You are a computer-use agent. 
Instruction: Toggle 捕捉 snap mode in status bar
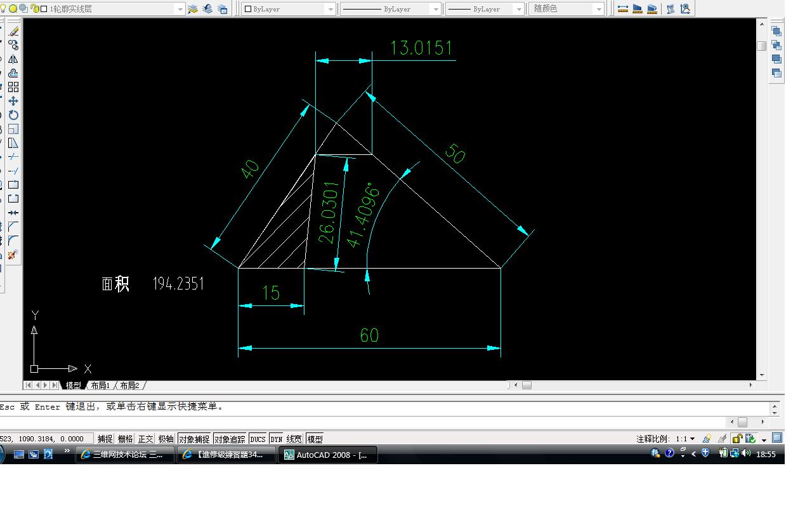pos(105,439)
